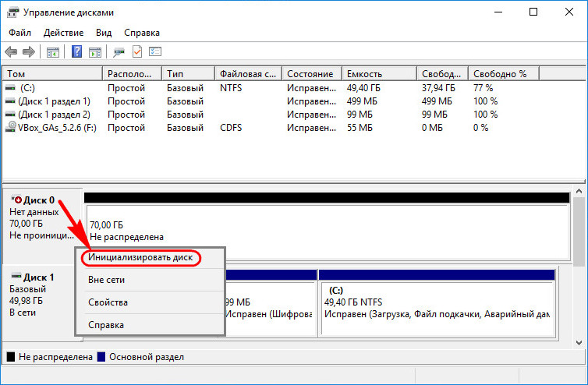Click the 49,40 ГБ capacity cell
The width and height of the screenshot is (588, 385).
tap(363, 88)
